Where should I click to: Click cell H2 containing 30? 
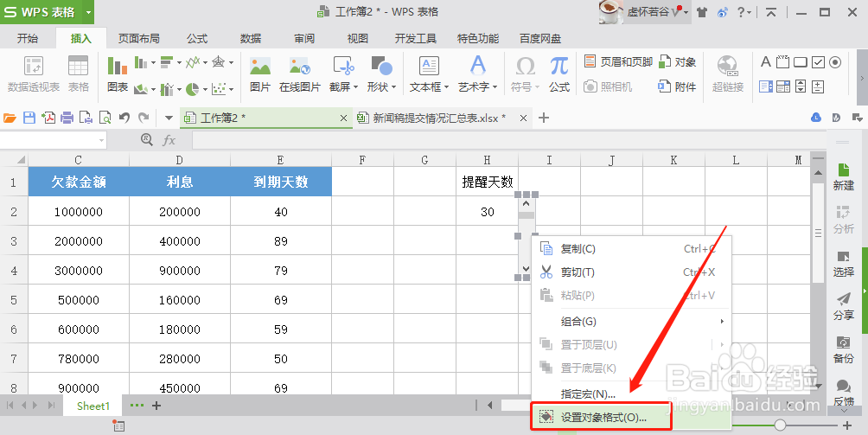(x=487, y=211)
